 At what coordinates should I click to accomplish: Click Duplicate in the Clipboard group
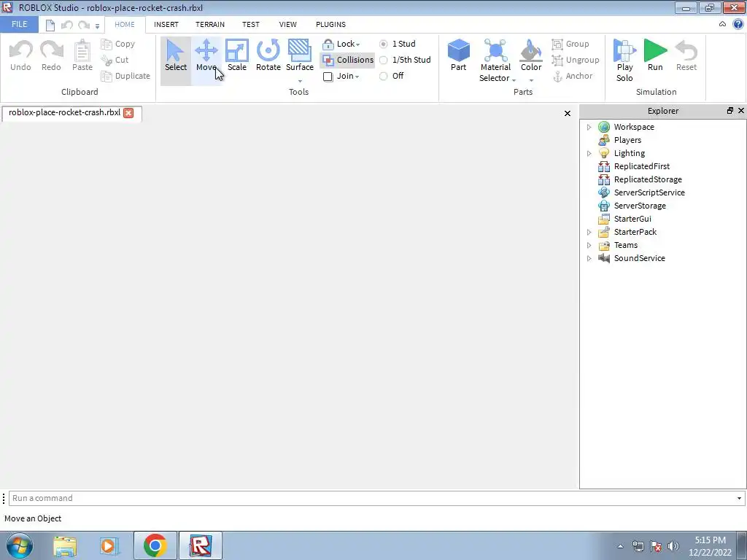point(125,76)
